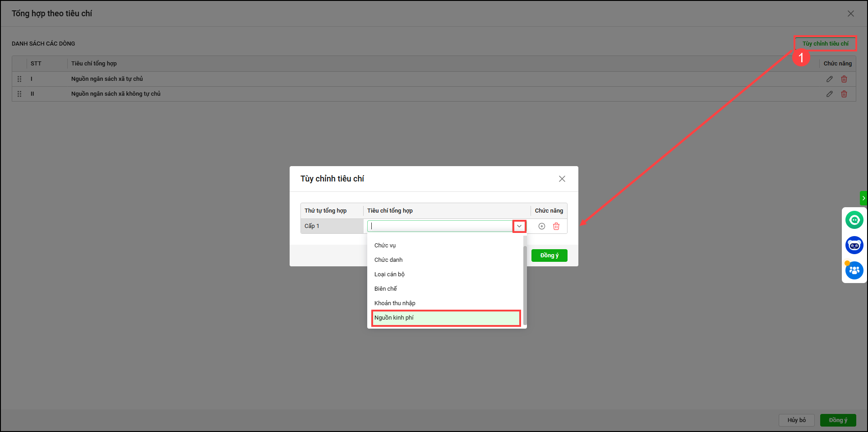Open the community group icon
The width and height of the screenshot is (868, 432).
click(x=854, y=270)
